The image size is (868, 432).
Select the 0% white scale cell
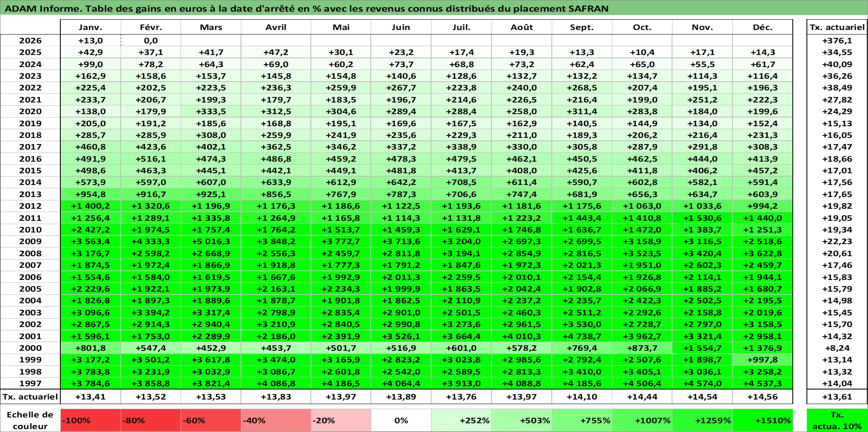(x=401, y=420)
